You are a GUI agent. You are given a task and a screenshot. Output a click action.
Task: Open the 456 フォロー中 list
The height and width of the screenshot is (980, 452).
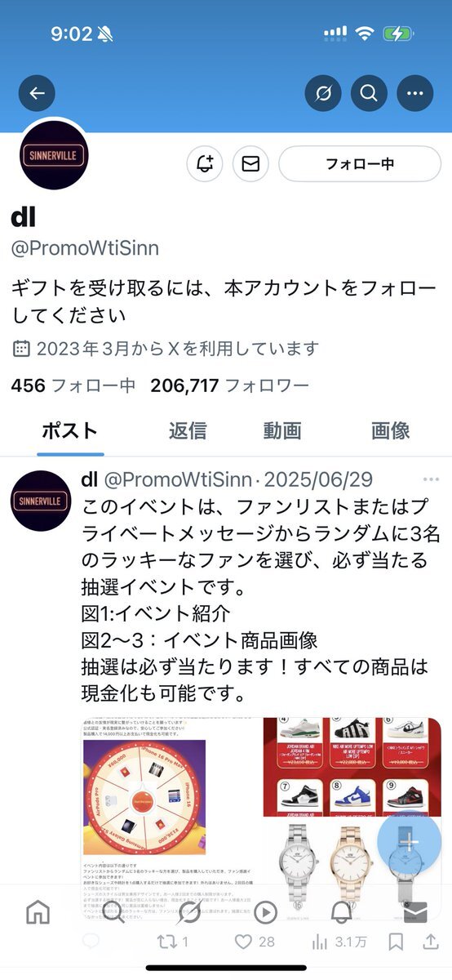73,385
